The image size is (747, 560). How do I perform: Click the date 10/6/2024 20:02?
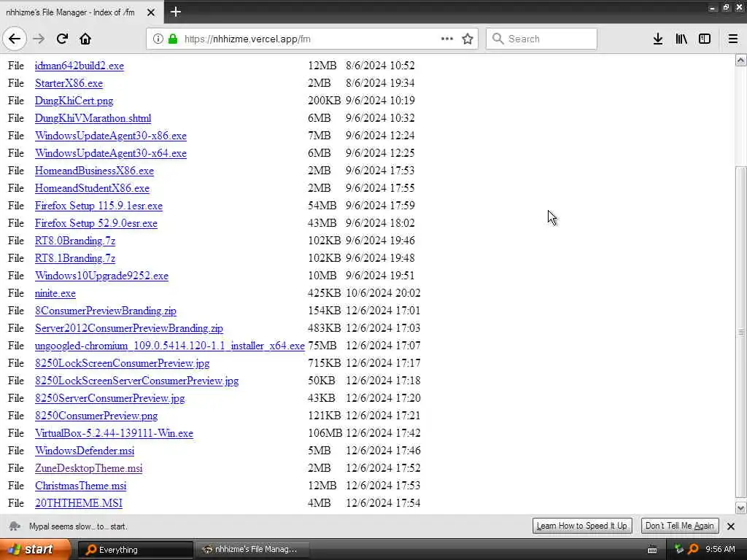point(383,293)
